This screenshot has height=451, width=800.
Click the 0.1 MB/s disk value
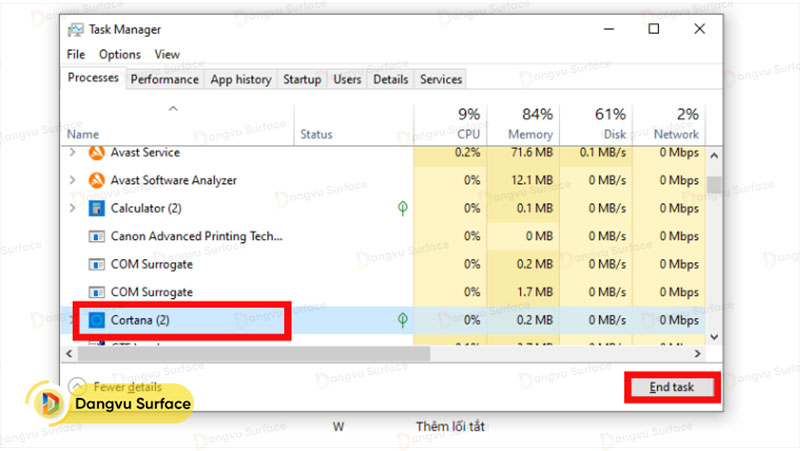pyautogui.click(x=603, y=153)
